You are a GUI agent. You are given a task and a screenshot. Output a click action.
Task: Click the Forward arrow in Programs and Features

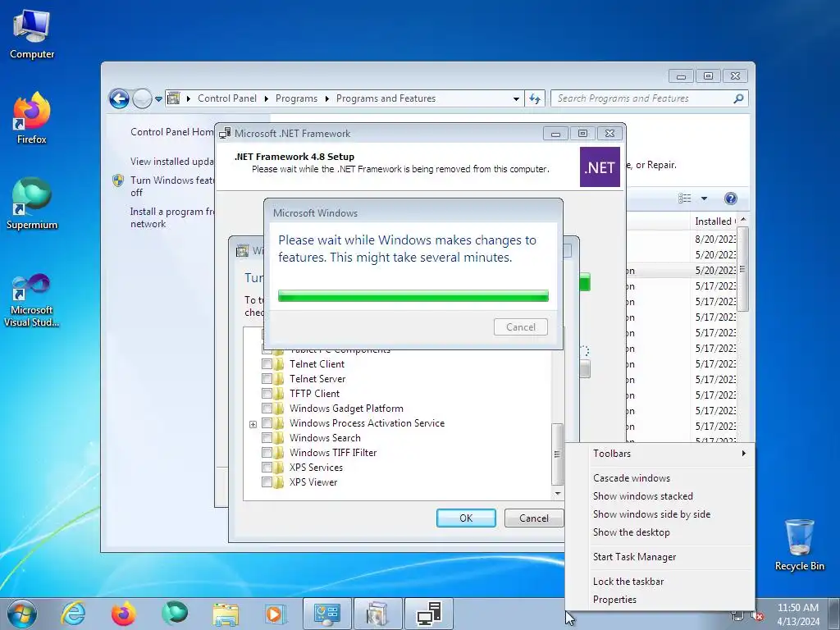(x=142, y=98)
